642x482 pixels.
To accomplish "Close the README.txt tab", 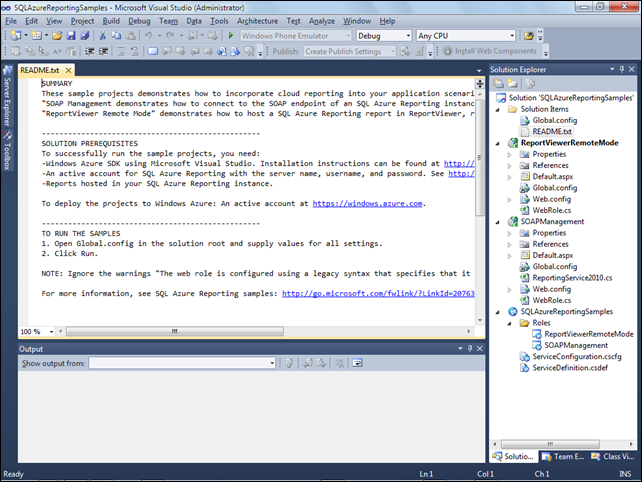I will 68,70.
